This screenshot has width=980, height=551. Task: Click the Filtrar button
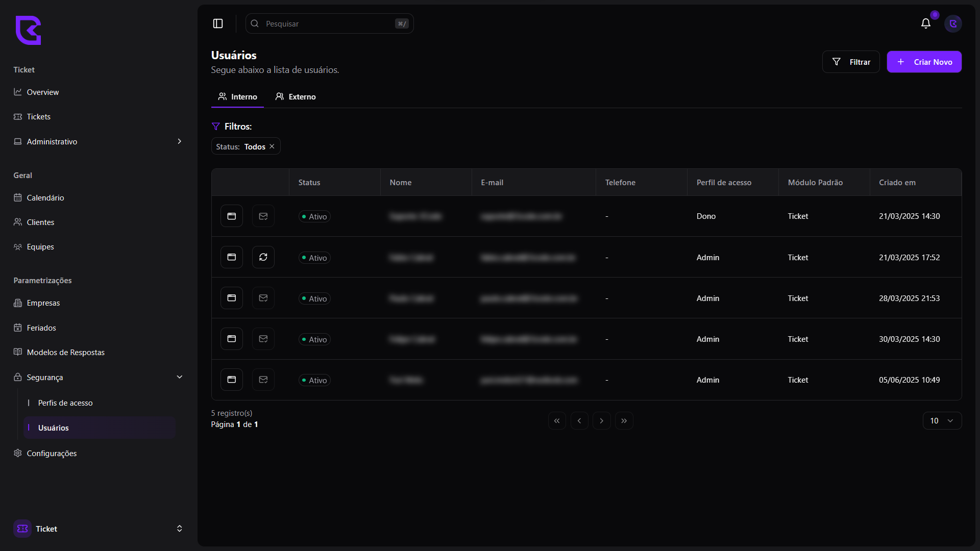pyautogui.click(x=850, y=62)
